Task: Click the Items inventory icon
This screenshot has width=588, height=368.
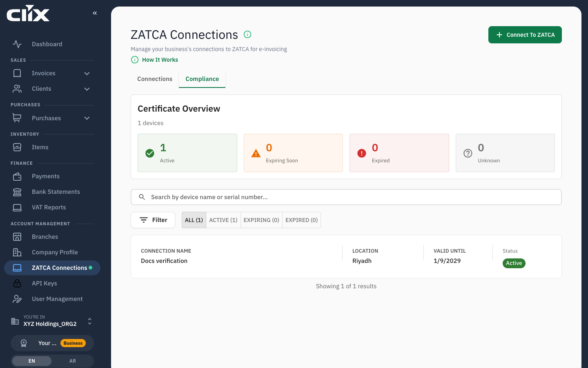Action: pyautogui.click(x=17, y=147)
